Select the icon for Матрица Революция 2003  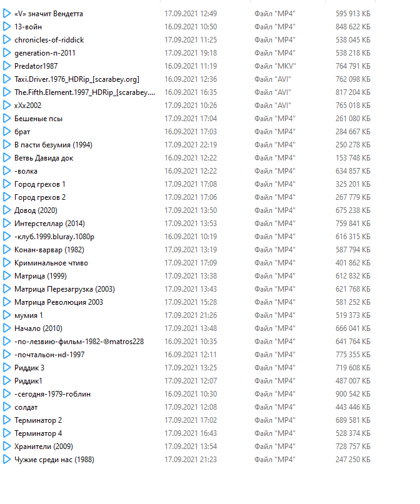click(7, 302)
